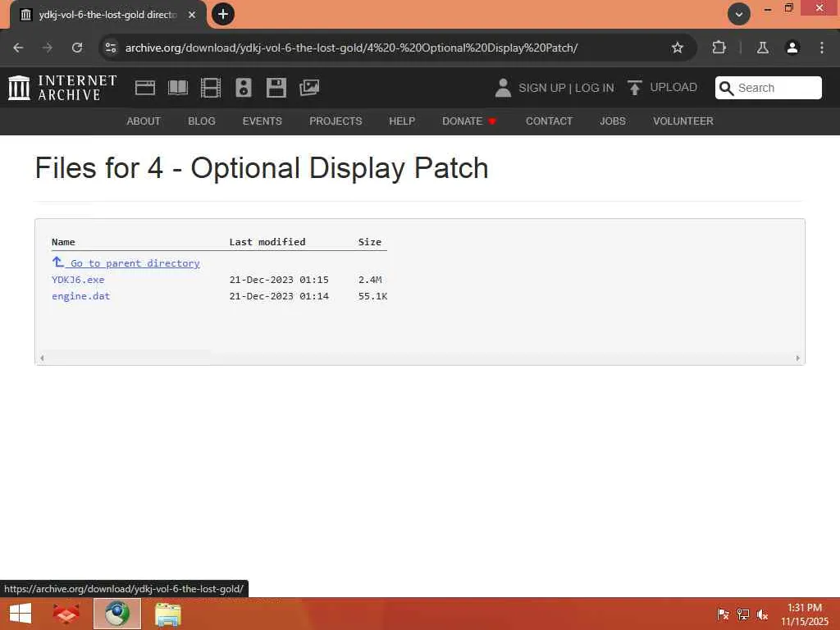Download the YDKJ6.exe file link

pyautogui.click(x=78, y=280)
